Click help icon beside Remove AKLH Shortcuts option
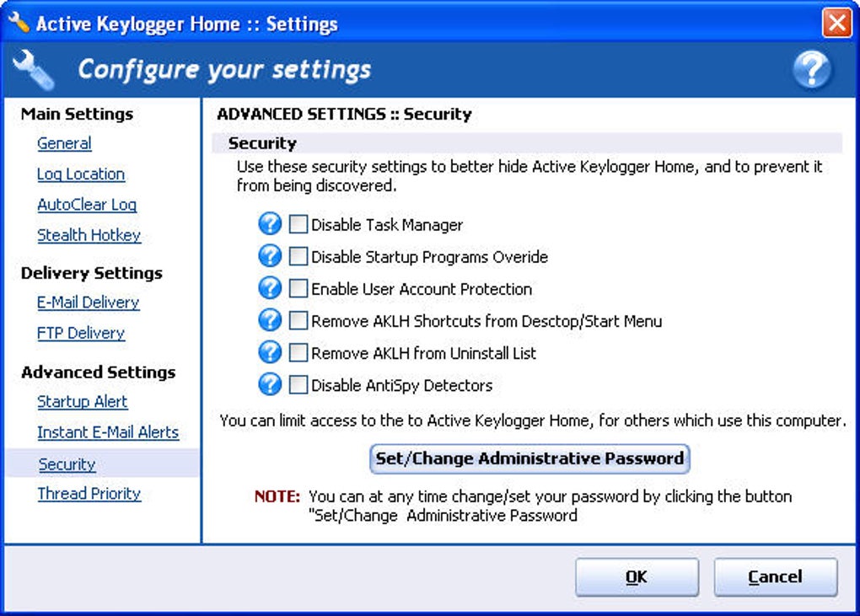The image size is (860, 616). pyautogui.click(x=270, y=320)
